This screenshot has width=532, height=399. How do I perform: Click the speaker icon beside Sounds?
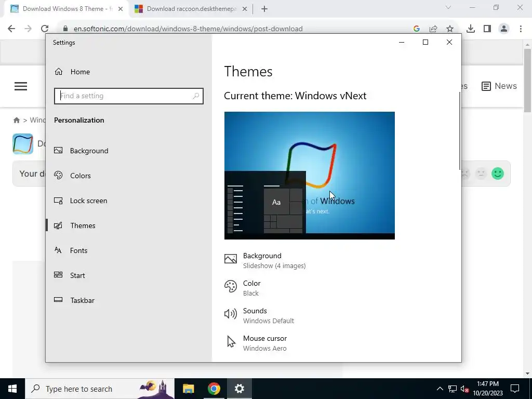[x=231, y=314]
